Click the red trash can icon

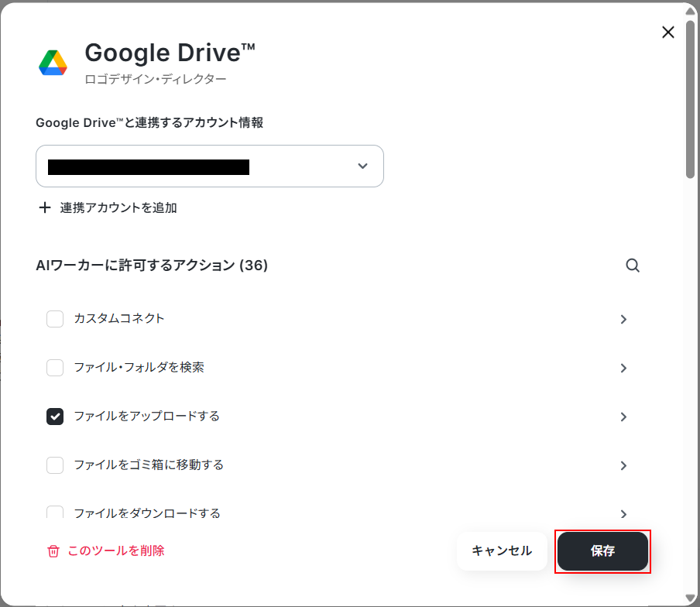pos(53,551)
